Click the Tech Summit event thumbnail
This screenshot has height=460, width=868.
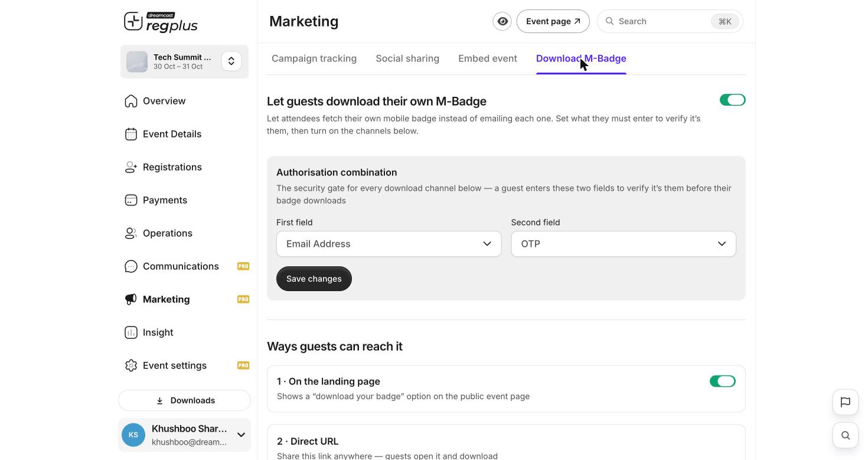(137, 61)
